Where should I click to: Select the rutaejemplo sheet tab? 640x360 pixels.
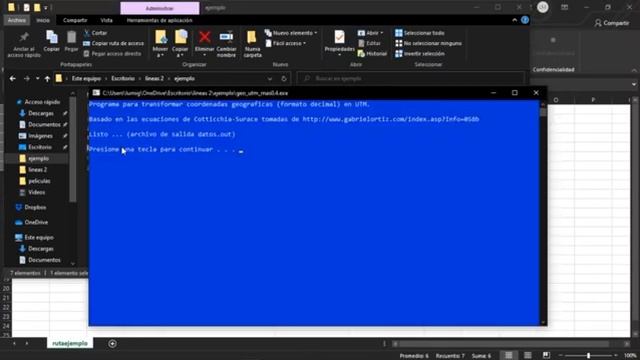(70, 344)
